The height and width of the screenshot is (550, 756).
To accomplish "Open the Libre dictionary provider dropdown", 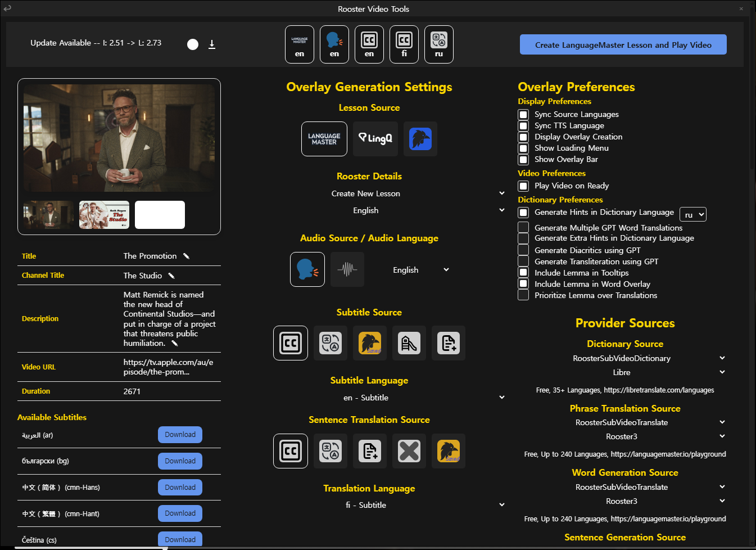I will 625,372.
